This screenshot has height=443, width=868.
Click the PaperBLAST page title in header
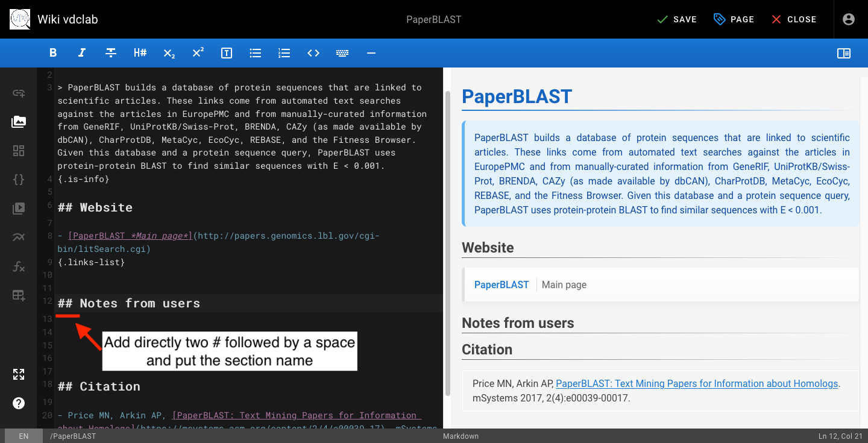coord(434,19)
